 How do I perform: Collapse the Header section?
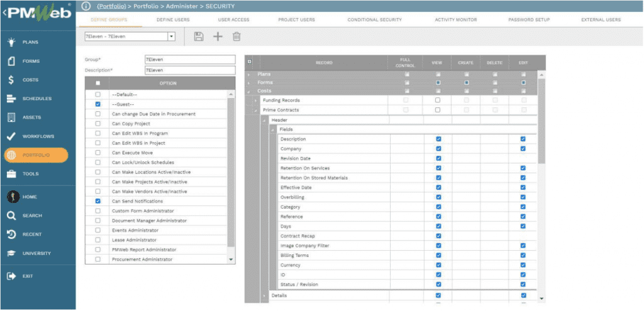tap(264, 120)
